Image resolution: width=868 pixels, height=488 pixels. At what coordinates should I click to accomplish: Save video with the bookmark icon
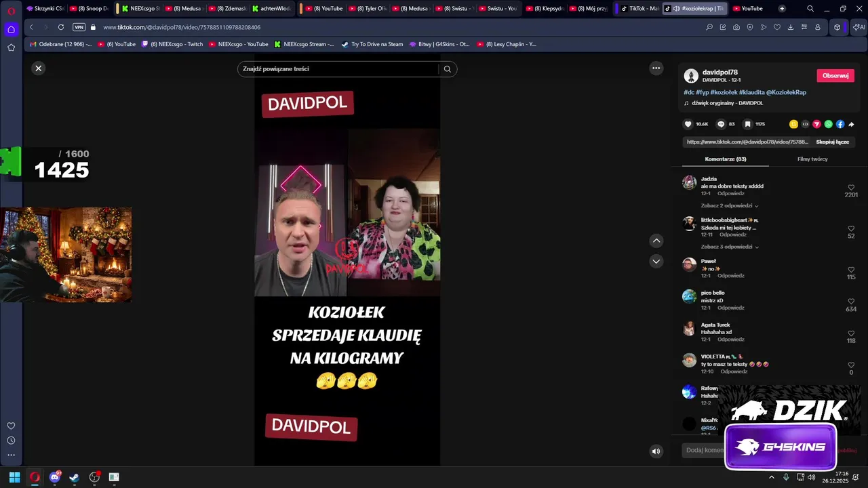click(x=747, y=124)
